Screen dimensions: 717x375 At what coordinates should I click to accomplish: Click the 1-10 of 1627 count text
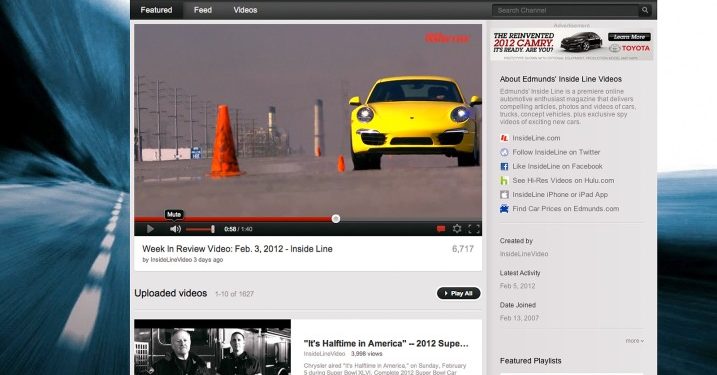pyautogui.click(x=234, y=294)
